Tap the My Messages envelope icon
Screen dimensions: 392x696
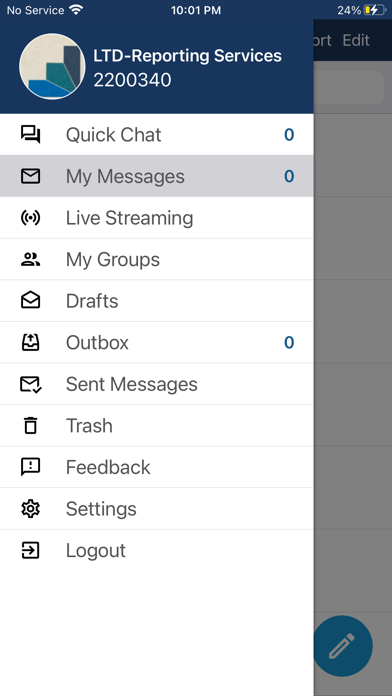pos(31,176)
